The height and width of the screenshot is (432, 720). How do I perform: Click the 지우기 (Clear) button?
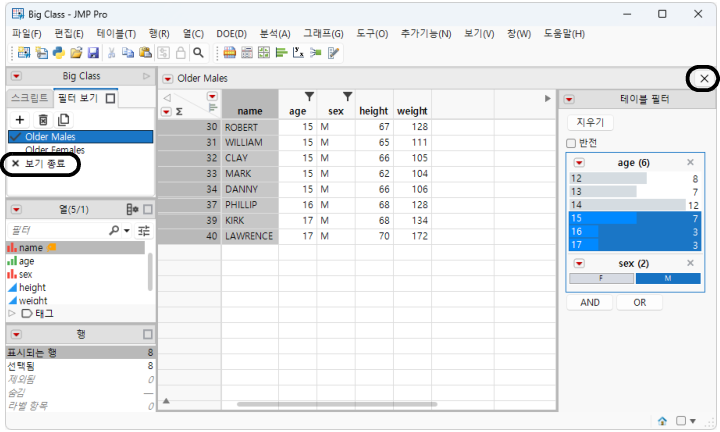point(590,123)
